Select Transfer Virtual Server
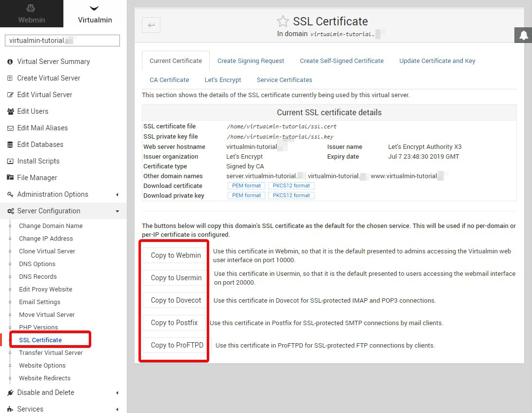Viewport: 532px width, 413px height. [51, 353]
